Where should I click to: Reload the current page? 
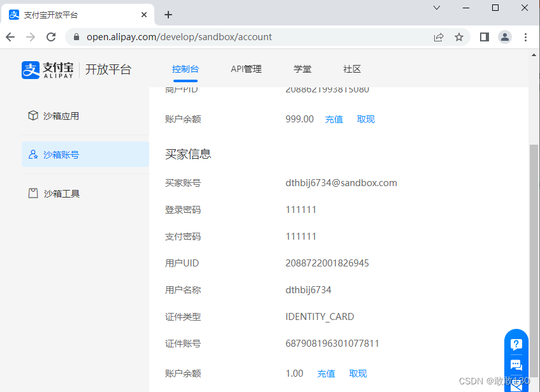(x=51, y=37)
